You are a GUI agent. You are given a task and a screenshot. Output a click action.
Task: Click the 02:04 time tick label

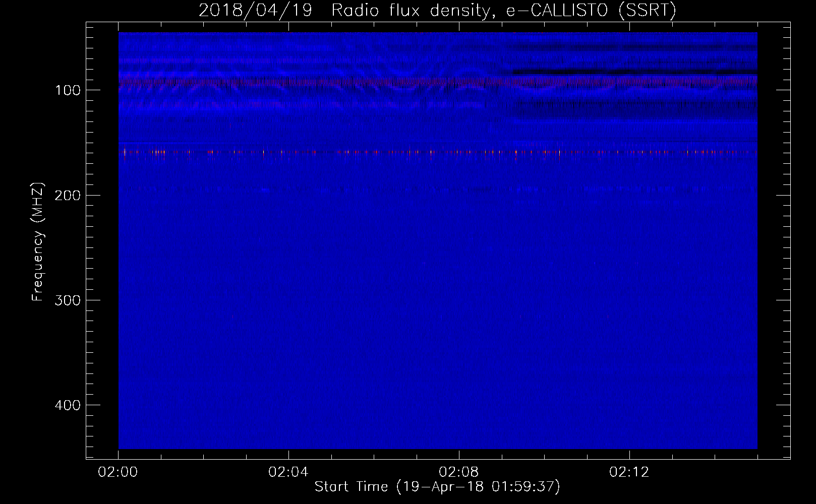pos(288,472)
